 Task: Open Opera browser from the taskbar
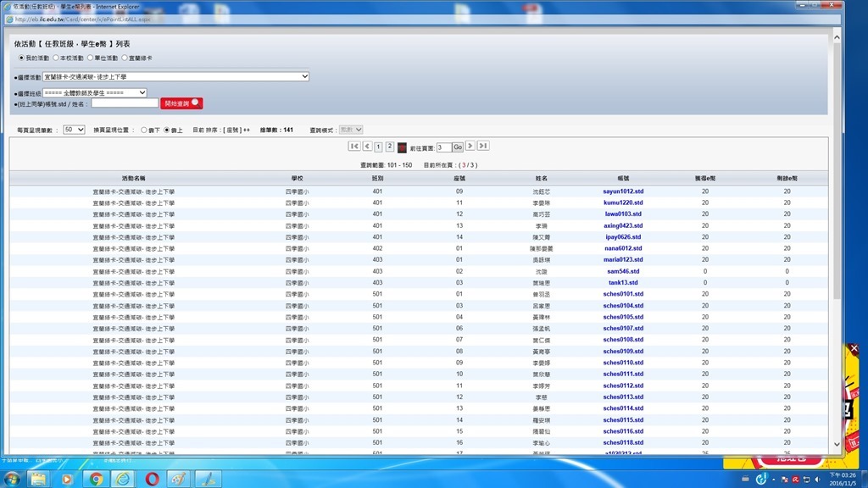point(153,479)
